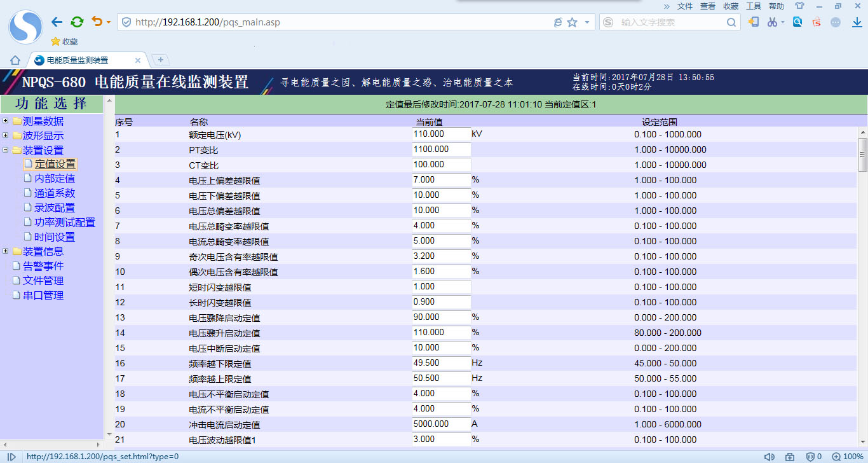This screenshot has height=463, width=868.
Task: Click the Sogou search engine logo
Action: 608,22
